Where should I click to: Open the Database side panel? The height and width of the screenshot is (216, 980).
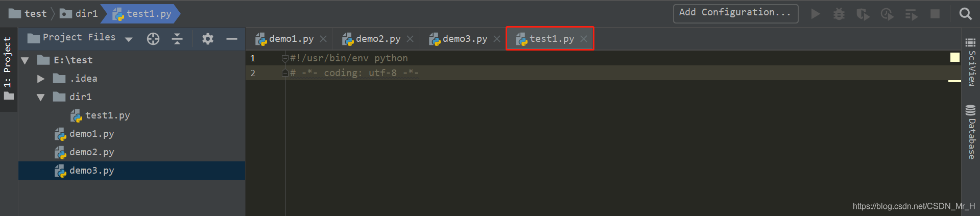[x=971, y=132]
